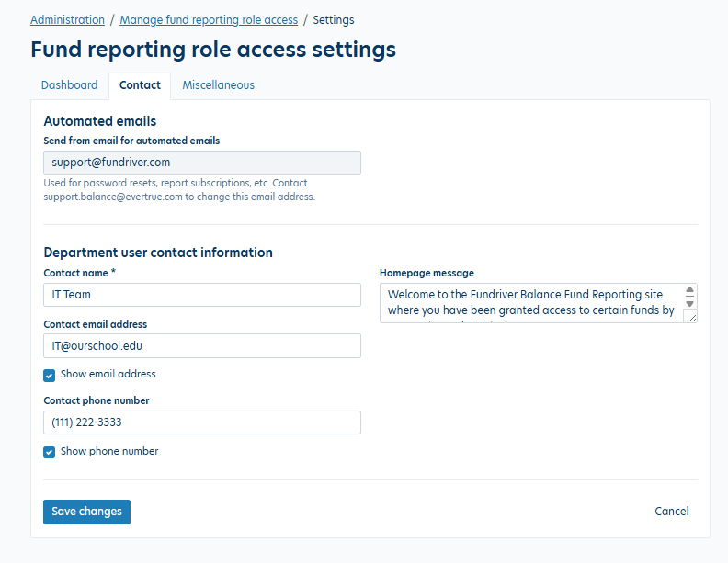Image resolution: width=728 pixels, height=563 pixels.
Task: Open Manage fund reporting role access breadcrumb
Action: [x=209, y=19]
